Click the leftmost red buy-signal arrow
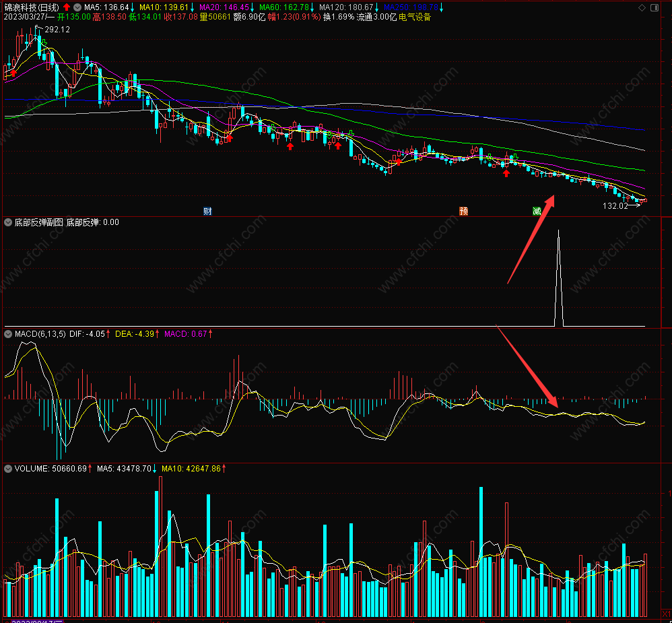The width and height of the screenshot is (672, 623). pyautogui.click(x=13, y=73)
